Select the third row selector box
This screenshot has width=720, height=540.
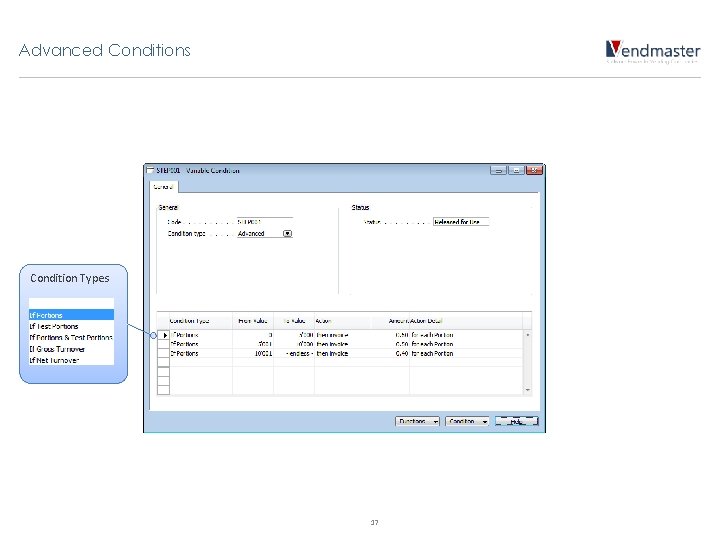[163, 354]
